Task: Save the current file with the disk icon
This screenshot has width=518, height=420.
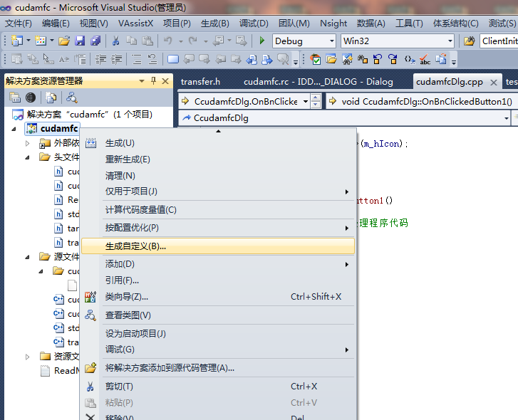Action: pyautogui.click(x=80, y=41)
